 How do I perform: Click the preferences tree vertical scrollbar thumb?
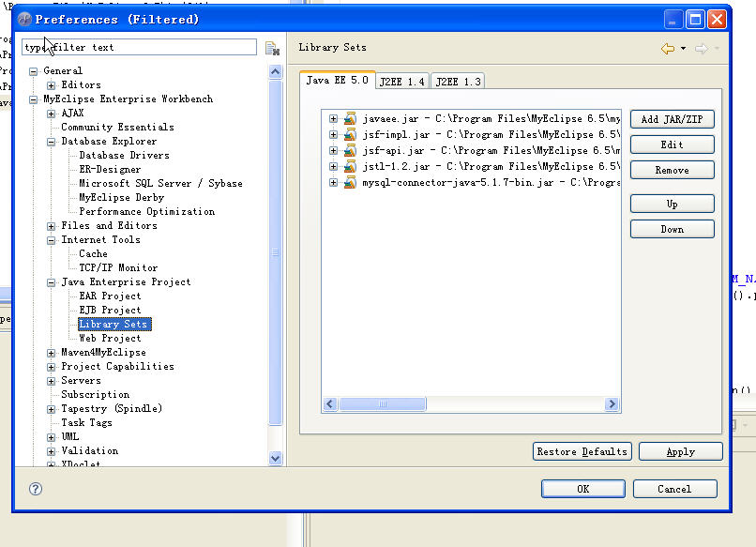276,252
